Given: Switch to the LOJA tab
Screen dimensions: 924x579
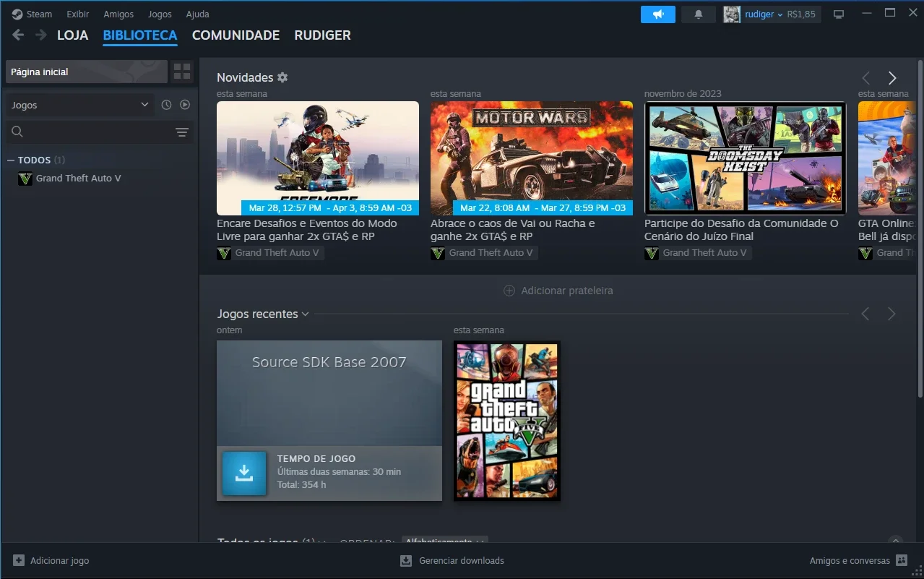Looking at the screenshot, I should coord(72,35).
